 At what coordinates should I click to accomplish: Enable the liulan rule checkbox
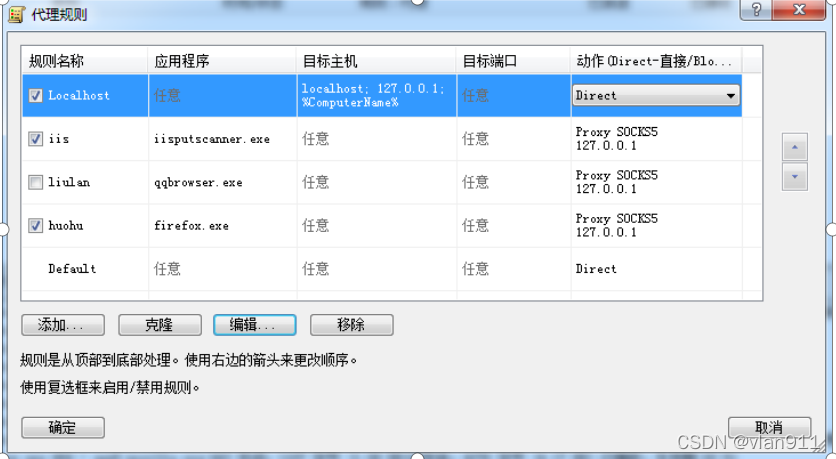point(35,182)
